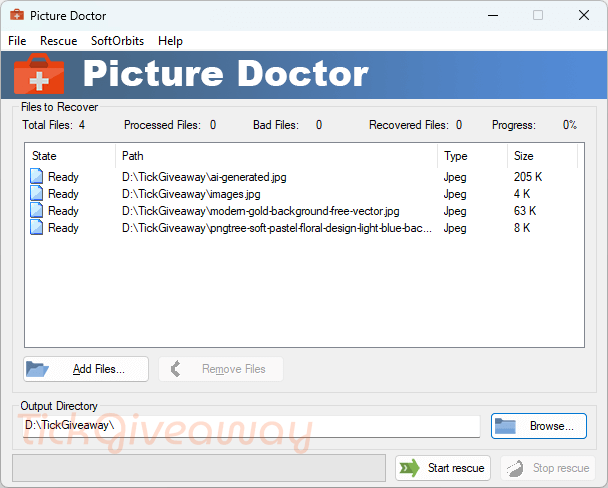Select the pngtree-soft-pastel-floral-design path

(x=276, y=228)
